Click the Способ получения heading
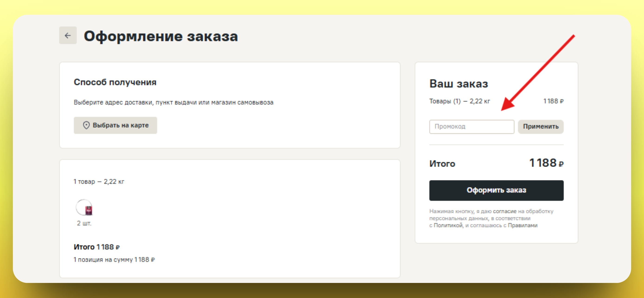The width and height of the screenshot is (644, 298). (115, 82)
